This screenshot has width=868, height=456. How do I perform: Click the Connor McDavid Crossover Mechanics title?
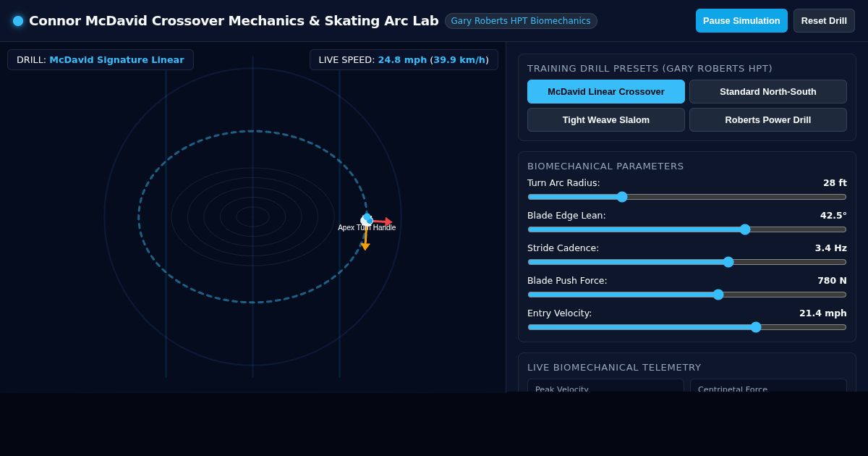pos(234,21)
